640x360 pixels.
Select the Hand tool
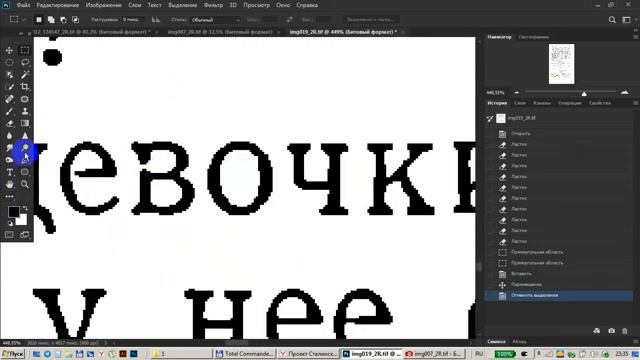[x=9, y=184]
